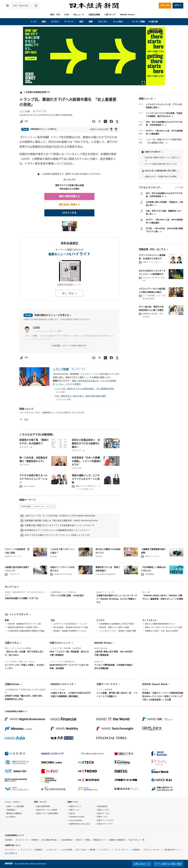188x868 pixels.
Task: Open the 人事ウオッチ menu item
Action: click(x=110, y=15)
